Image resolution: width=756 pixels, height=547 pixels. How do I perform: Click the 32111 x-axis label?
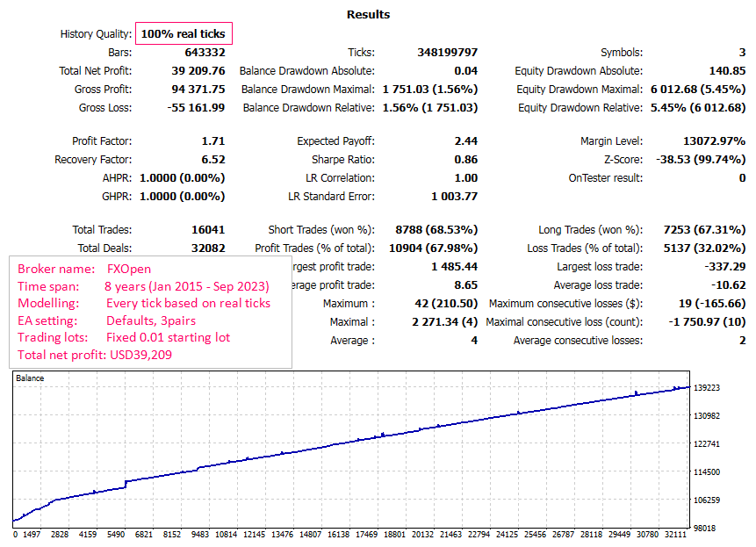click(x=675, y=534)
